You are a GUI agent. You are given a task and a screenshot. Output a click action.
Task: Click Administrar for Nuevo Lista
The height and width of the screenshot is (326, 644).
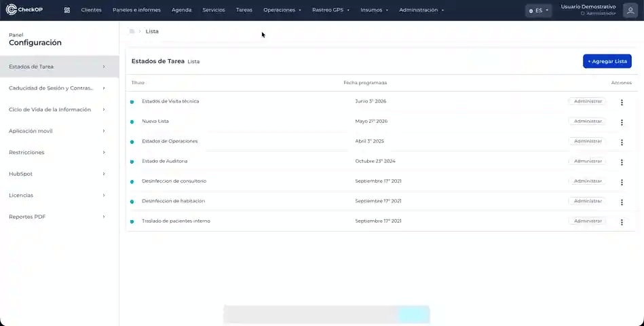pyautogui.click(x=587, y=122)
